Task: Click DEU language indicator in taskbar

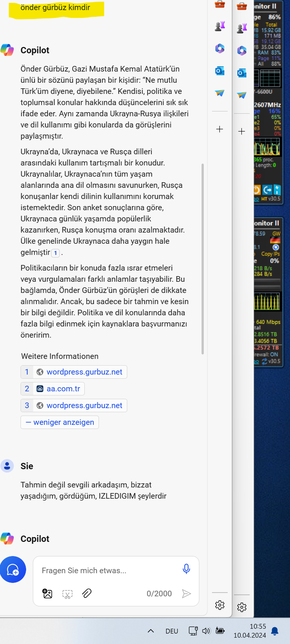Action: coord(172,631)
